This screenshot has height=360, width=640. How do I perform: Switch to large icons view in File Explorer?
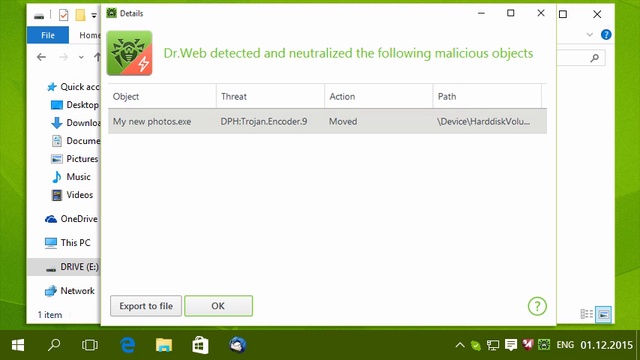coord(604,314)
